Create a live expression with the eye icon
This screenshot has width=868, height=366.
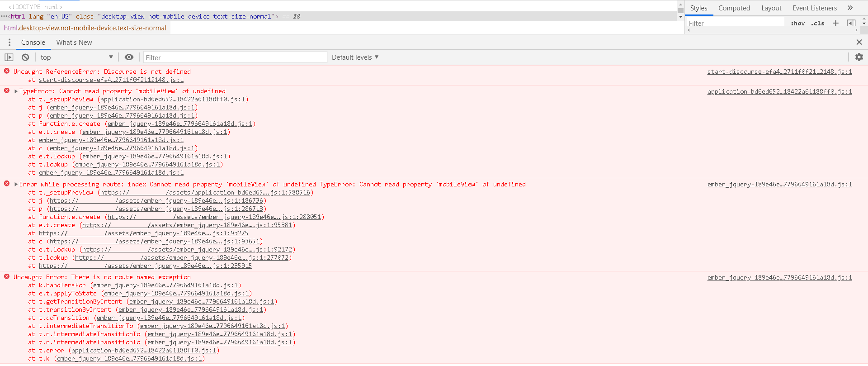129,57
